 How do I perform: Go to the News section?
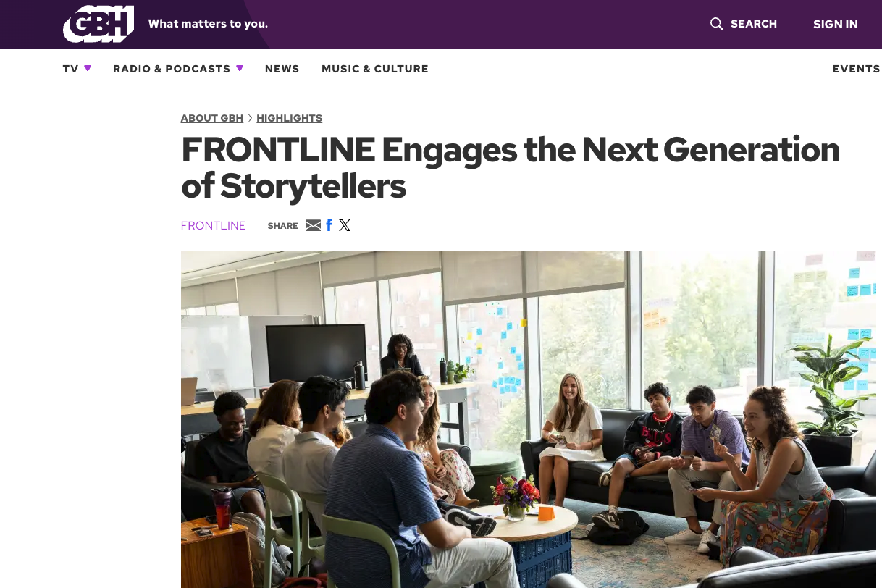click(282, 69)
